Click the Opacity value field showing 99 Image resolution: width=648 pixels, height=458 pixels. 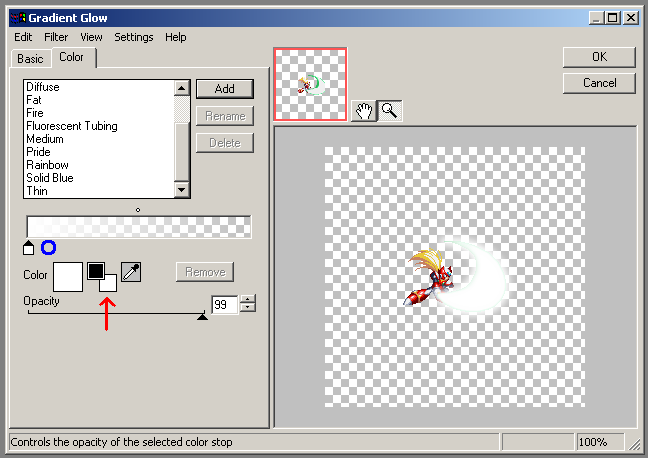224,305
